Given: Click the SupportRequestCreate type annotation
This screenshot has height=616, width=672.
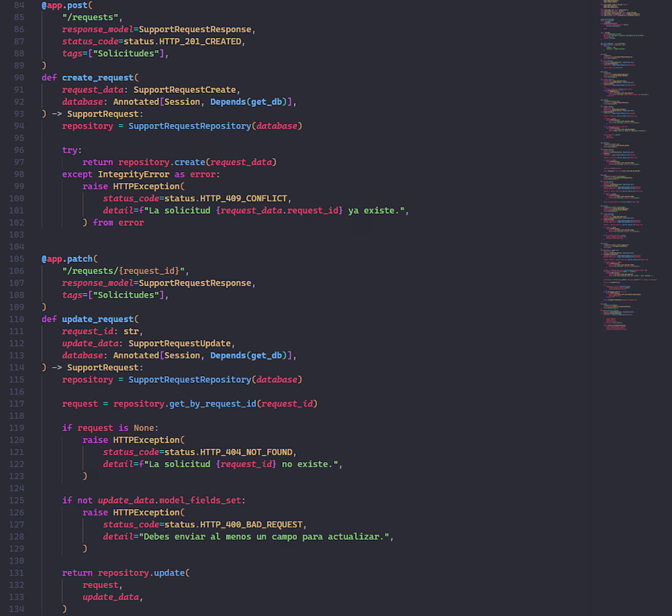Looking at the screenshot, I should (x=184, y=90).
